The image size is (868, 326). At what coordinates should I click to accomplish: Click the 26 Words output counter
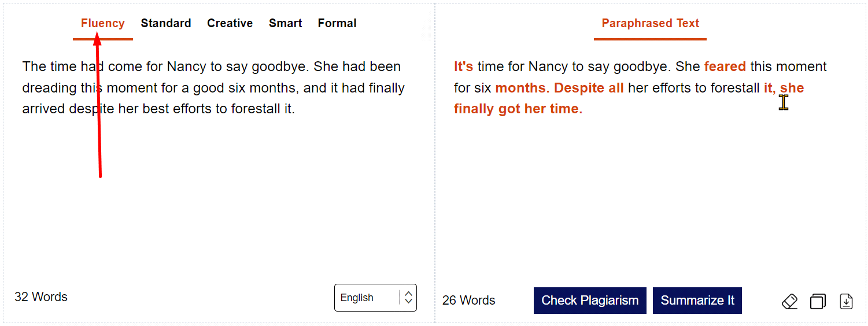point(469,301)
